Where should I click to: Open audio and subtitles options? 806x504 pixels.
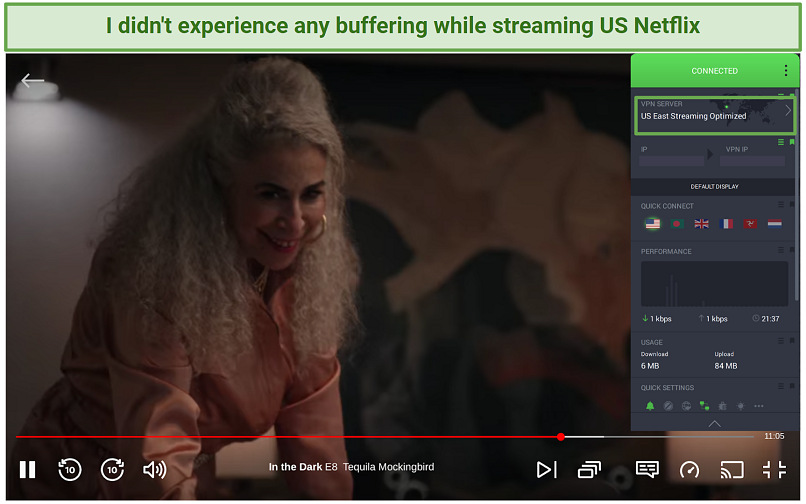coord(647,469)
